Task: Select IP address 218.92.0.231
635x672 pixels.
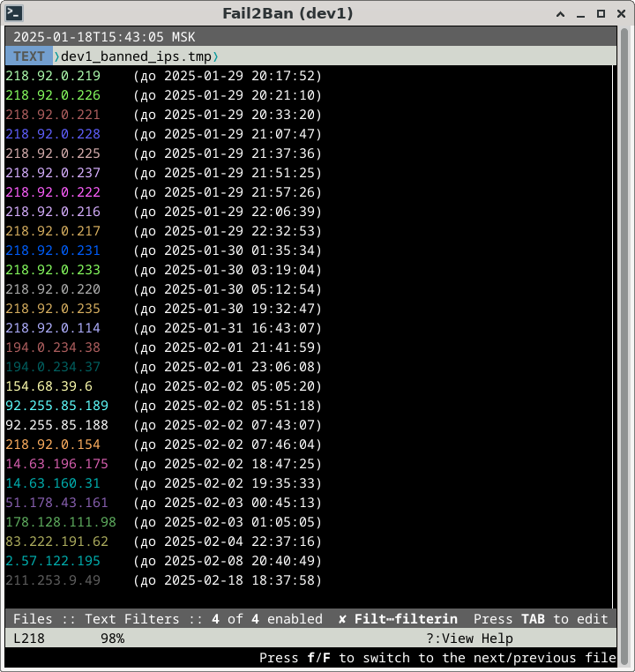Action: (53, 250)
